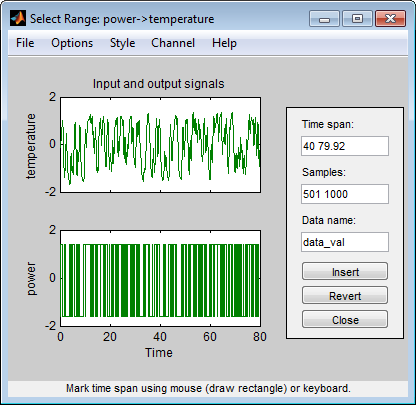The width and height of the screenshot is (416, 405).
Task: Click the 'temperature' axis label
Action: click(x=31, y=146)
